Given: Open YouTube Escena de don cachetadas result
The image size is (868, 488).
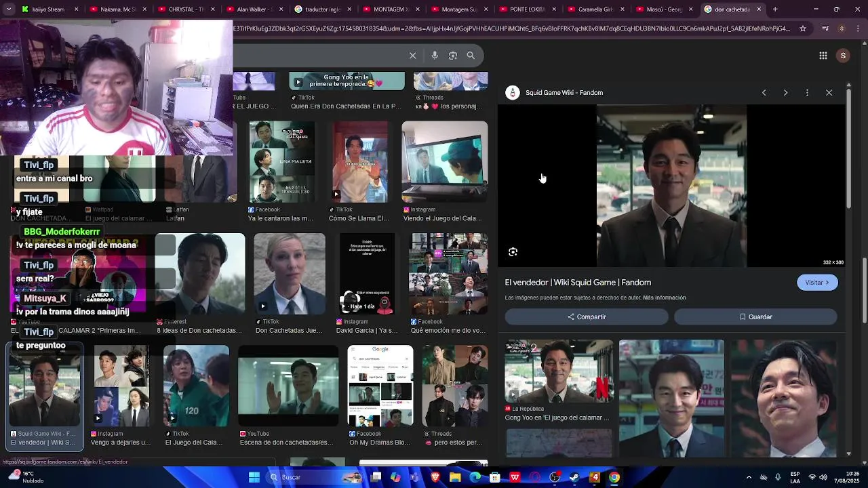Looking at the screenshot, I should coord(288,386).
